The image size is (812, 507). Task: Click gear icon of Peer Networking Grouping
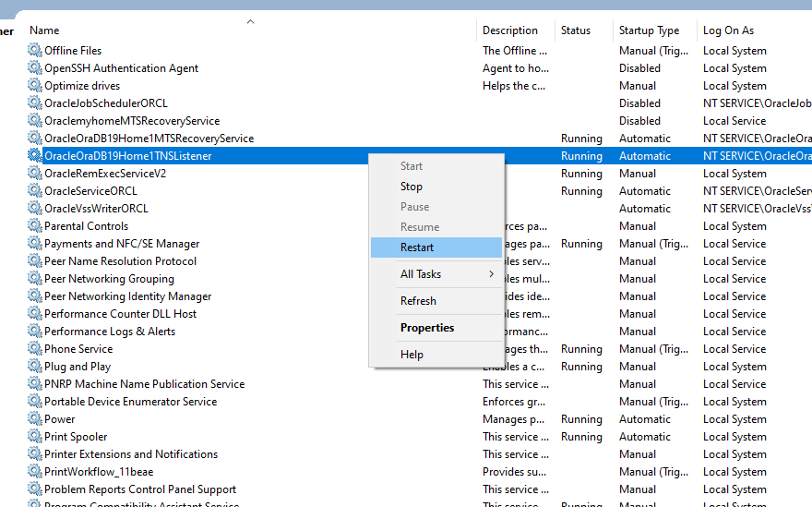(x=35, y=279)
